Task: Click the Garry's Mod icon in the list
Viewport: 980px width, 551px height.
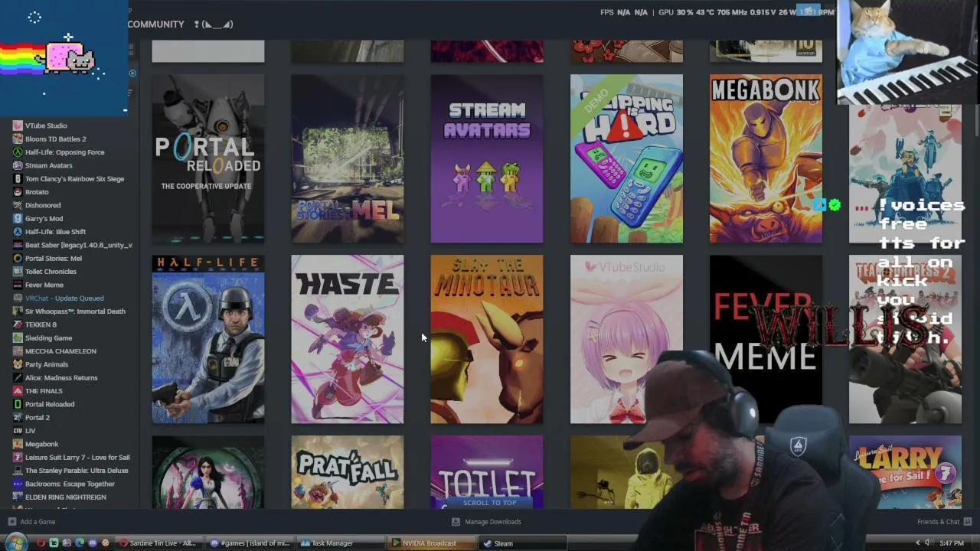Action: [18, 218]
